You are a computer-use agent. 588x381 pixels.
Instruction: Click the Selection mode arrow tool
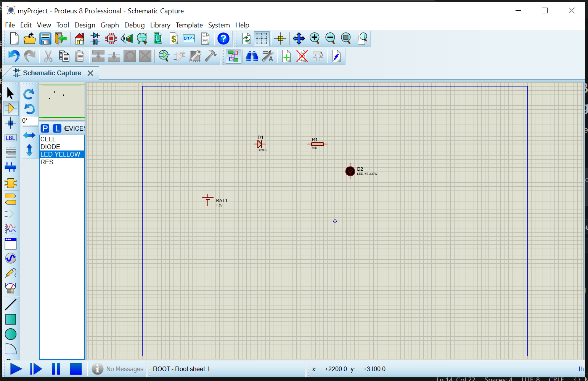point(11,93)
